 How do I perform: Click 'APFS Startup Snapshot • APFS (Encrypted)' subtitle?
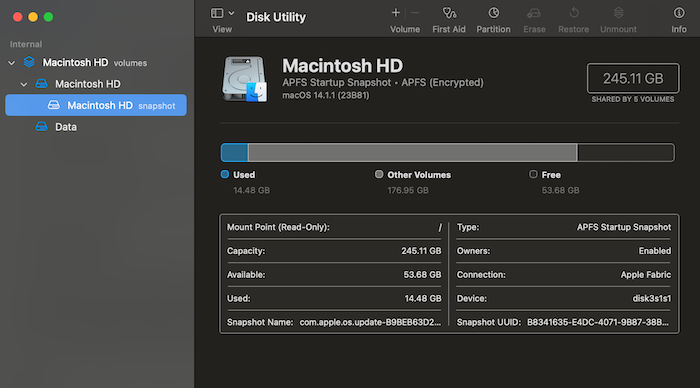[383, 83]
